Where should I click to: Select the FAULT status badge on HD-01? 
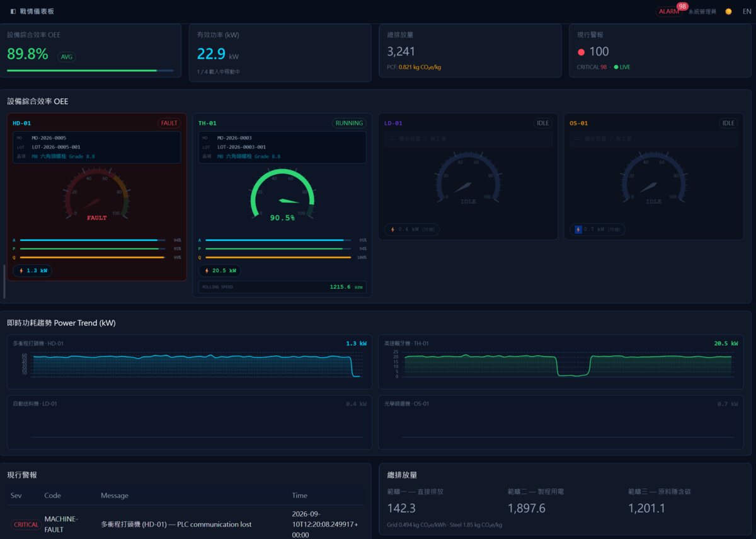(x=169, y=124)
